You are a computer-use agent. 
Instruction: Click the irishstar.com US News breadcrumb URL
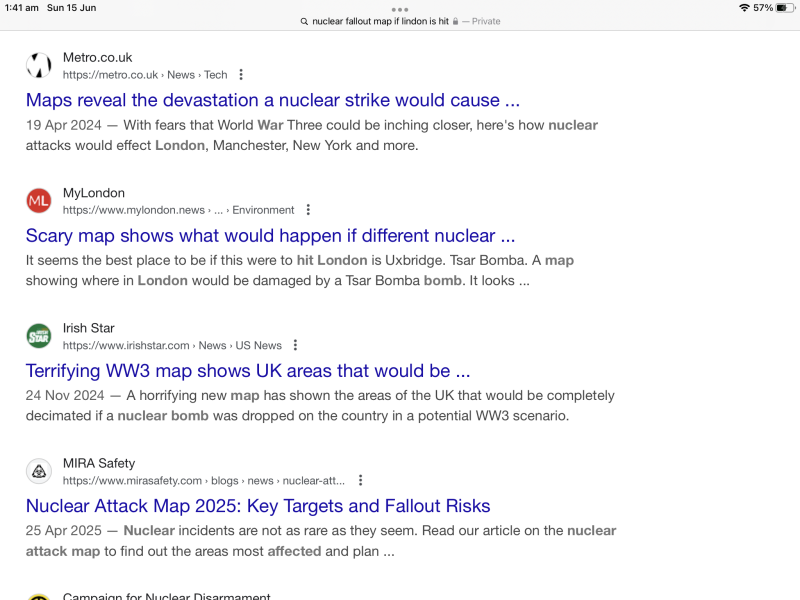point(172,345)
